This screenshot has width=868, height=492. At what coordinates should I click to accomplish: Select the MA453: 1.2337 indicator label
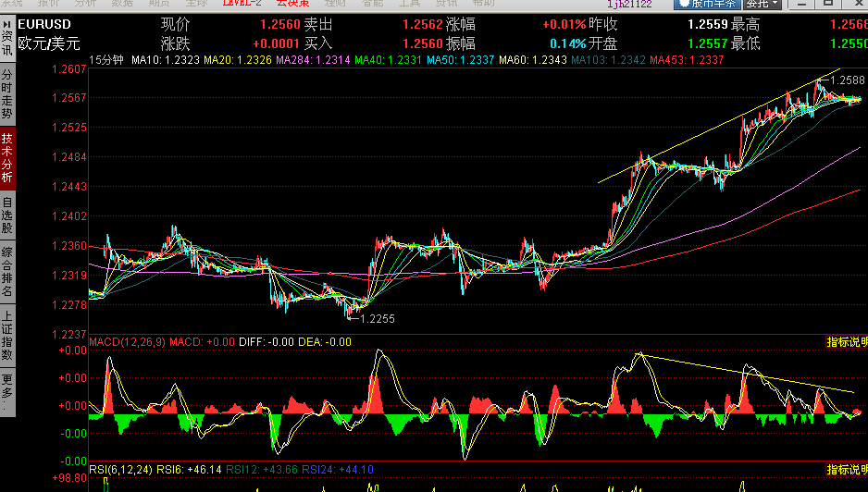[687, 60]
